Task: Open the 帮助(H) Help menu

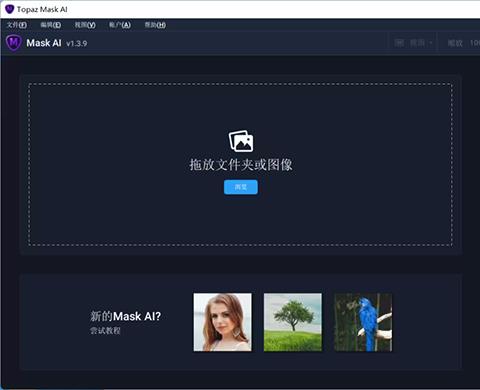Action: coord(155,25)
